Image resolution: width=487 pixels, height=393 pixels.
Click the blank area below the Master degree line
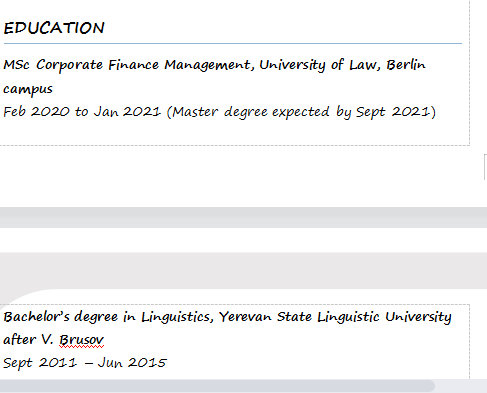(x=233, y=133)
